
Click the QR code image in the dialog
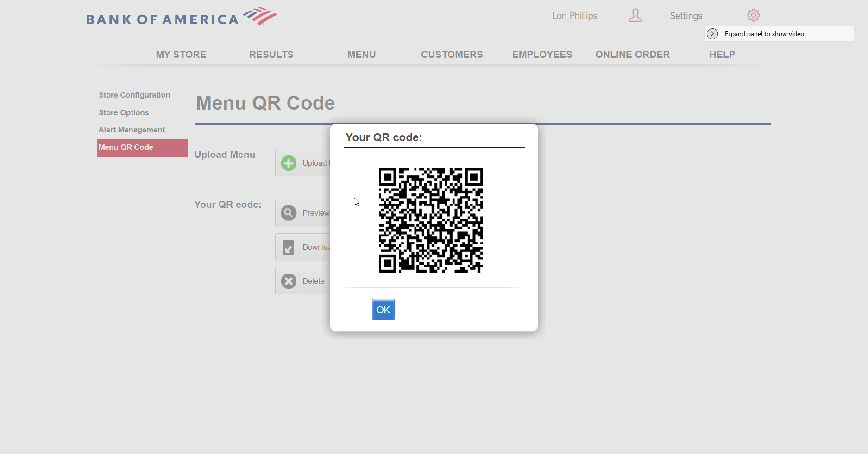coord(431,220)
